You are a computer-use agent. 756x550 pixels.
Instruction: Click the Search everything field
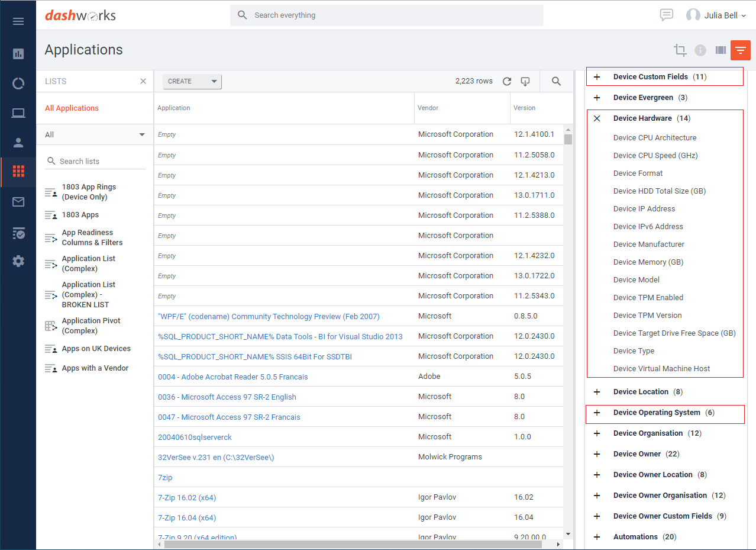pyautogui.click(x=387, y=15)
